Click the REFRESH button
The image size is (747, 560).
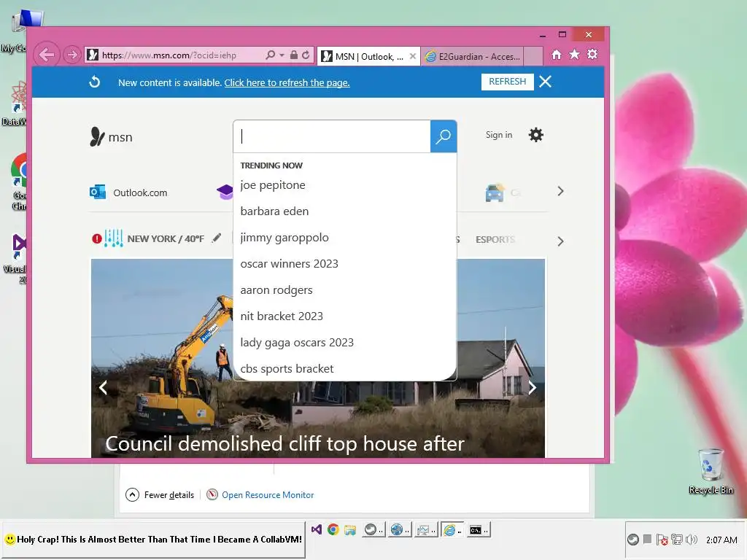pos(508,82)
